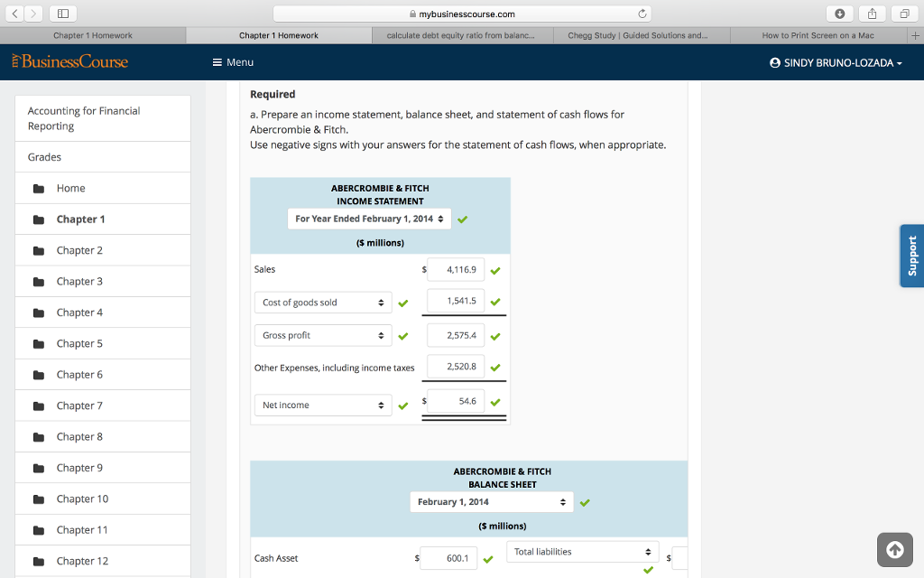924x578 pixels.
Task: Click the net income field 54.6
Action: [x=456, y=401]
